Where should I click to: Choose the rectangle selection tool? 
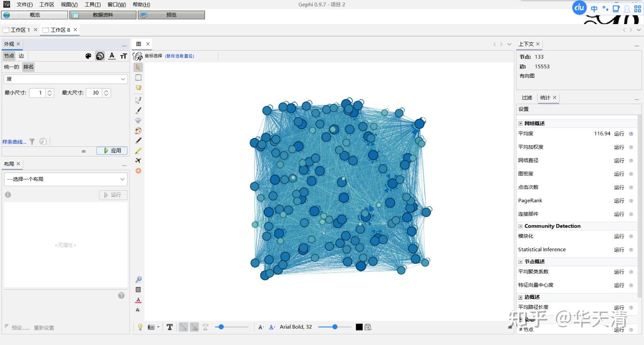[x=138, y=78]
